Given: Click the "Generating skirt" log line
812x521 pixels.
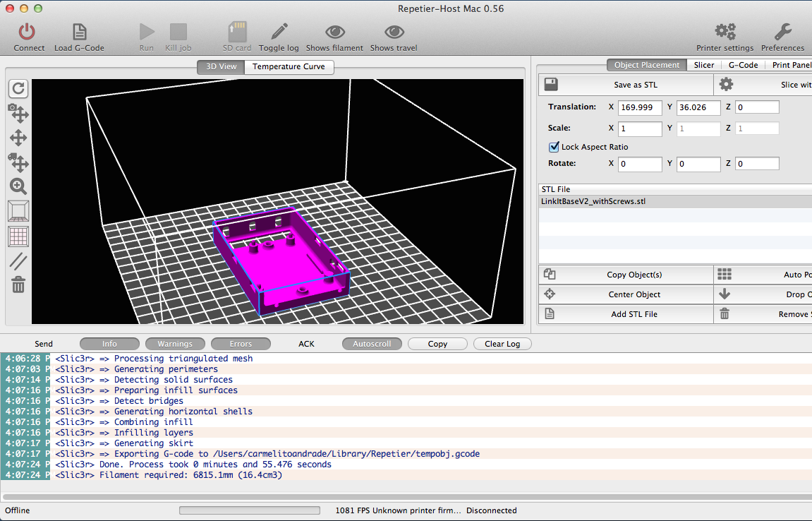Looking at the screenshot, I should click(406, 443).
